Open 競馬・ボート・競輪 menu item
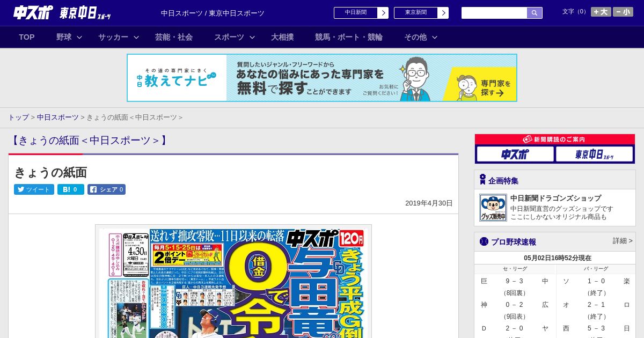The width and height of the screenshot is (644, 338). tap(349, 37)
